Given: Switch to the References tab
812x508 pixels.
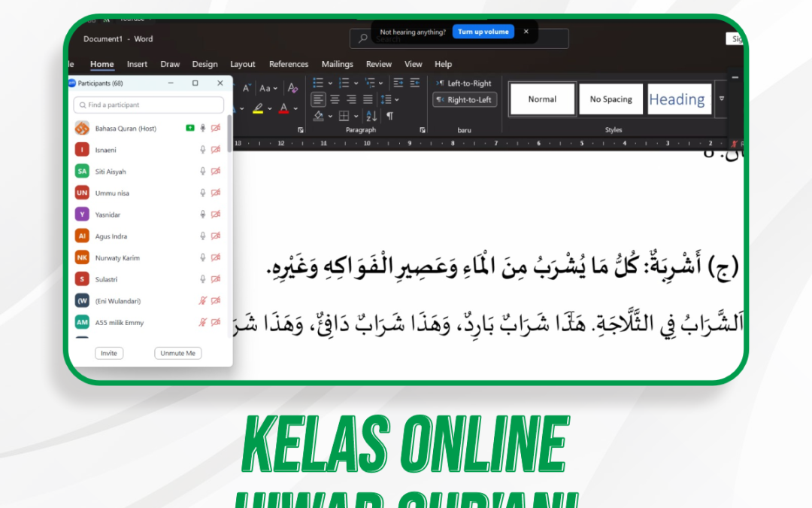Looking at the screenshot, I should pos(289,64).
